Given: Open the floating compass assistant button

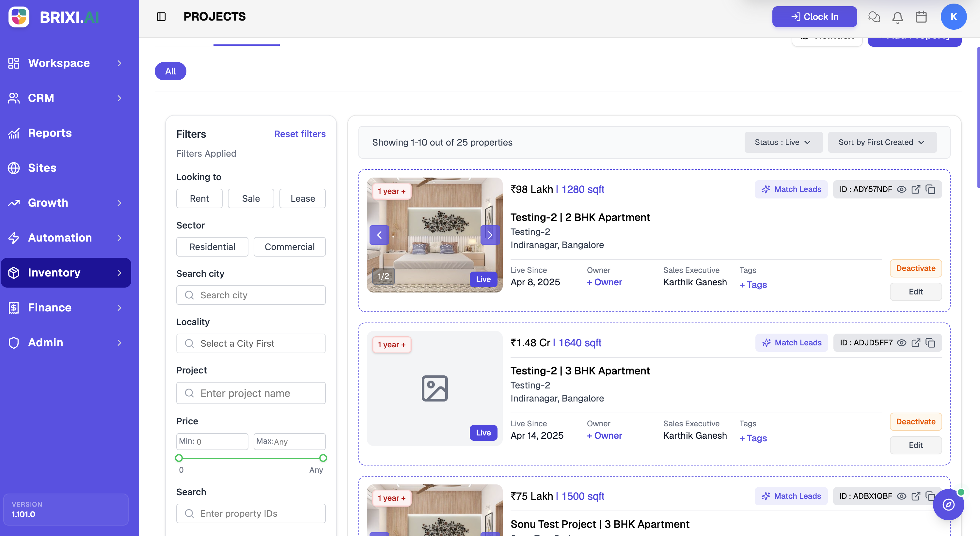Looking at the screenshot, I should (948, 505).
